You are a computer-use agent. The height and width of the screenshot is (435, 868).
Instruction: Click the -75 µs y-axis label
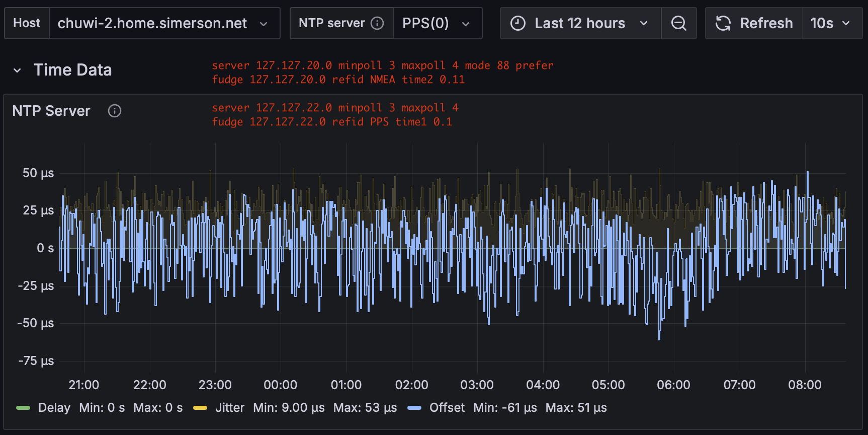[x=36, y=361]
